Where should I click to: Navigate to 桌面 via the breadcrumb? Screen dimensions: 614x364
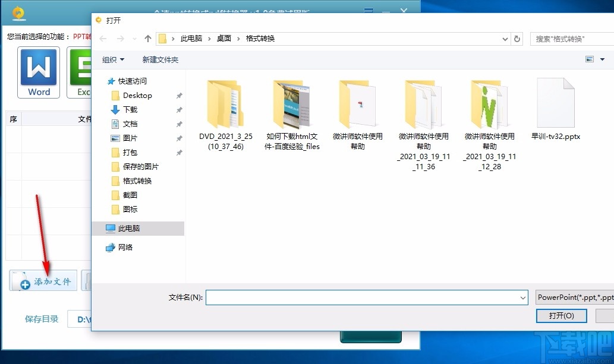click(223, 38)
